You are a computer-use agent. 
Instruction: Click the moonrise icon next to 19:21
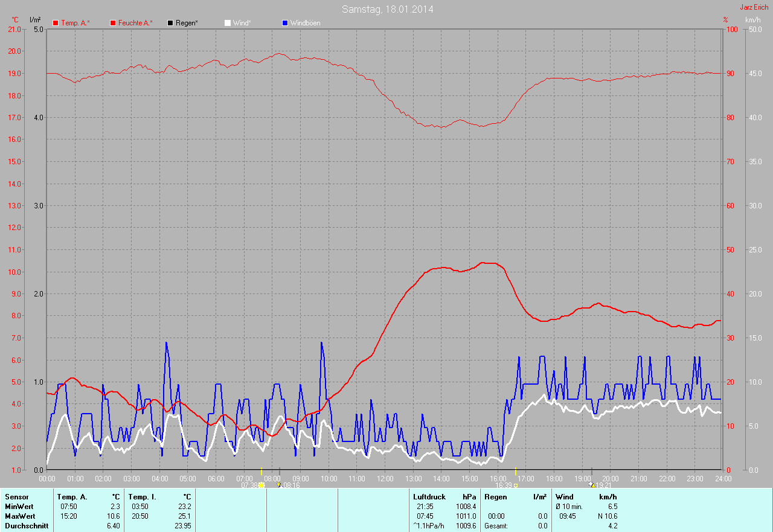(591, 485)
